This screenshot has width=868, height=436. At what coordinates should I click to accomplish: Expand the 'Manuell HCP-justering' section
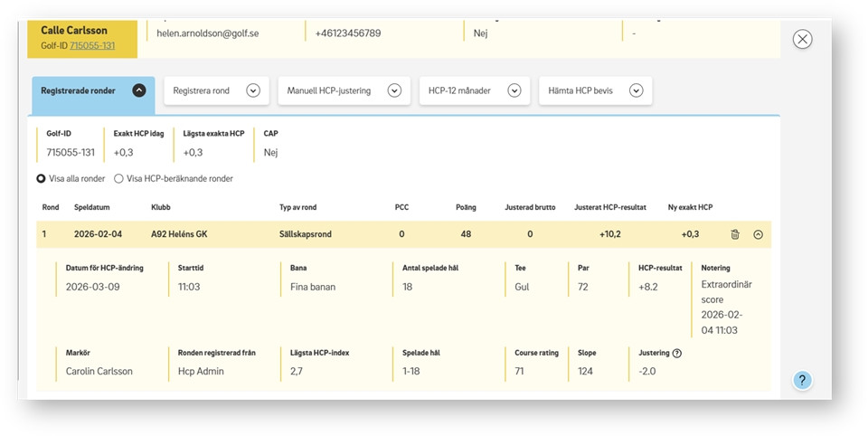(393, 90)
